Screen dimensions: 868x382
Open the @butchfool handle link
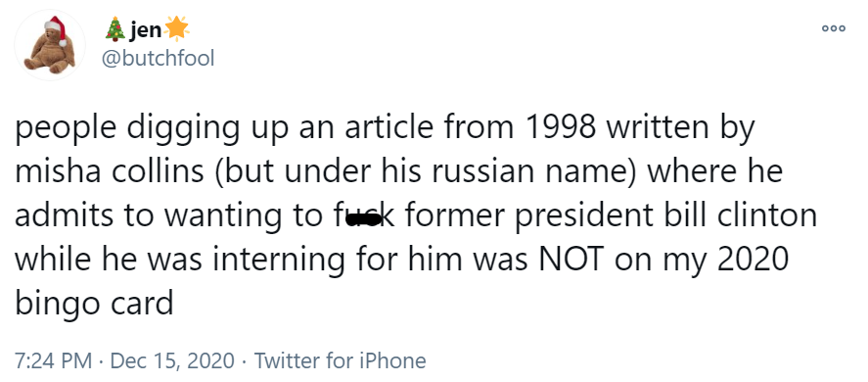158,57
